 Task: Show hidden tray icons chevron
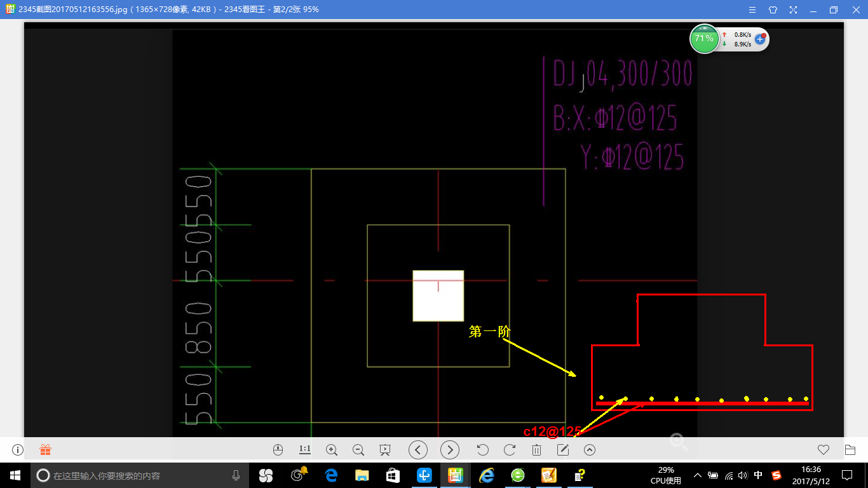tap(698, 475)
